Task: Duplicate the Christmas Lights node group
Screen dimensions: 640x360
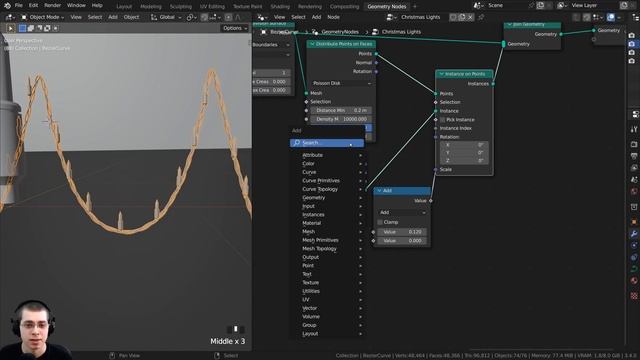Action: coord(462,17)
